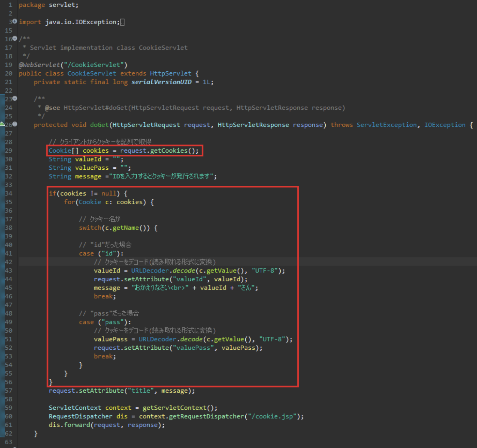
Task: Click the "for" keyword on line 35
Action: [69, 202]
